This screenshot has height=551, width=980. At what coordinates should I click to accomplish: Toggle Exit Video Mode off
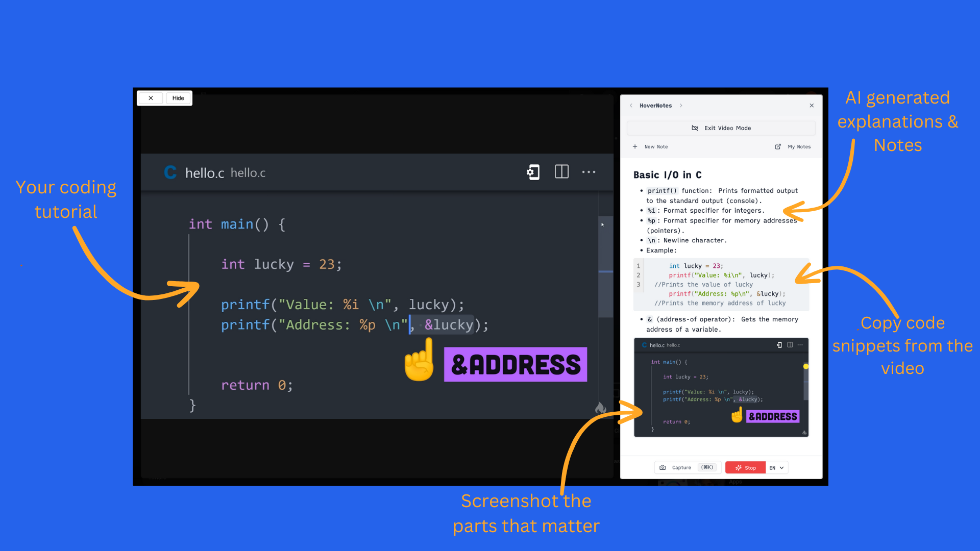721,128
